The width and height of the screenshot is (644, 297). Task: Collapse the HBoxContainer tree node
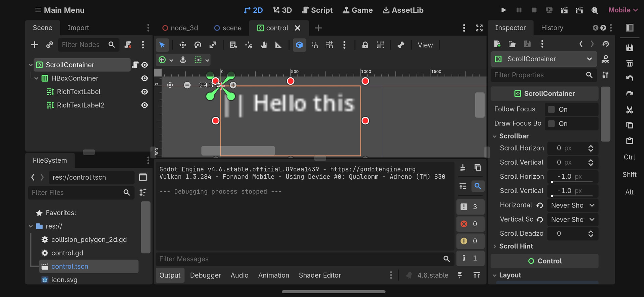tap(36, 78)
